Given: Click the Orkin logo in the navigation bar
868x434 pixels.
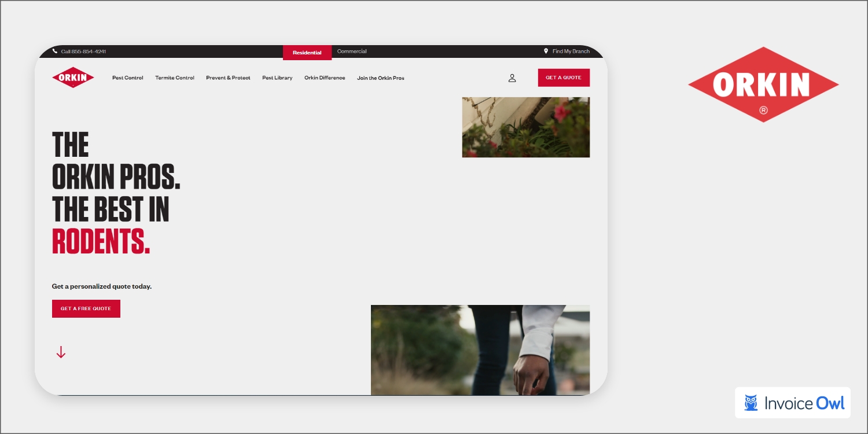Looking at the screenshot, I should (73, 78).
